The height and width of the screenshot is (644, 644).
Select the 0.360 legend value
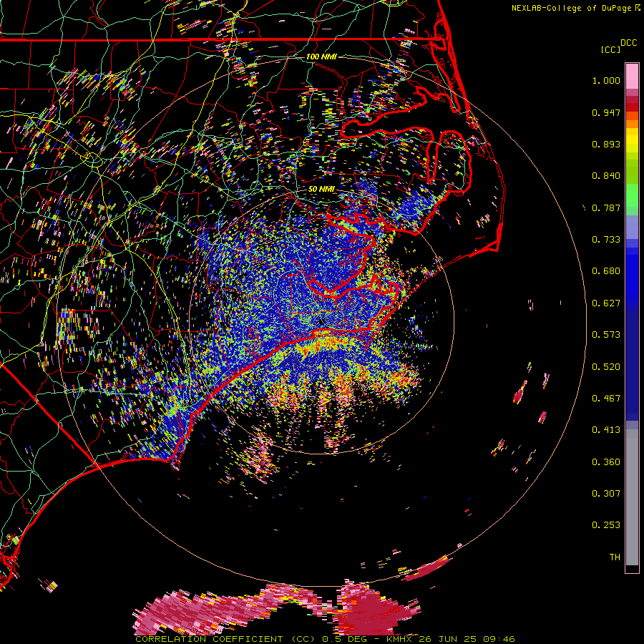pyautogui.click(x=606, y=462)
